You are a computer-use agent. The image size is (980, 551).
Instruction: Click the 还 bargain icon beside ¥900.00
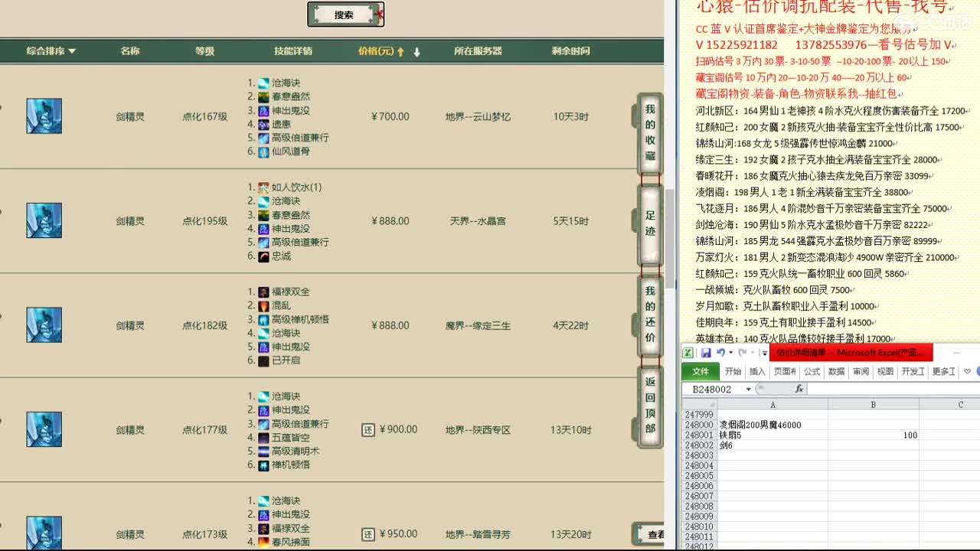pyautogui.click(x=368, y=430)
